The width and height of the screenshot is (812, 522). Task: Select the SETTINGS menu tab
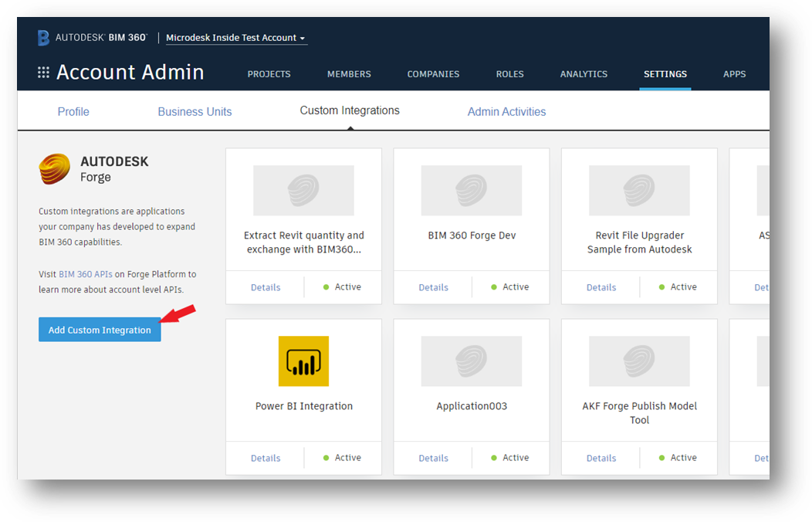665,74
